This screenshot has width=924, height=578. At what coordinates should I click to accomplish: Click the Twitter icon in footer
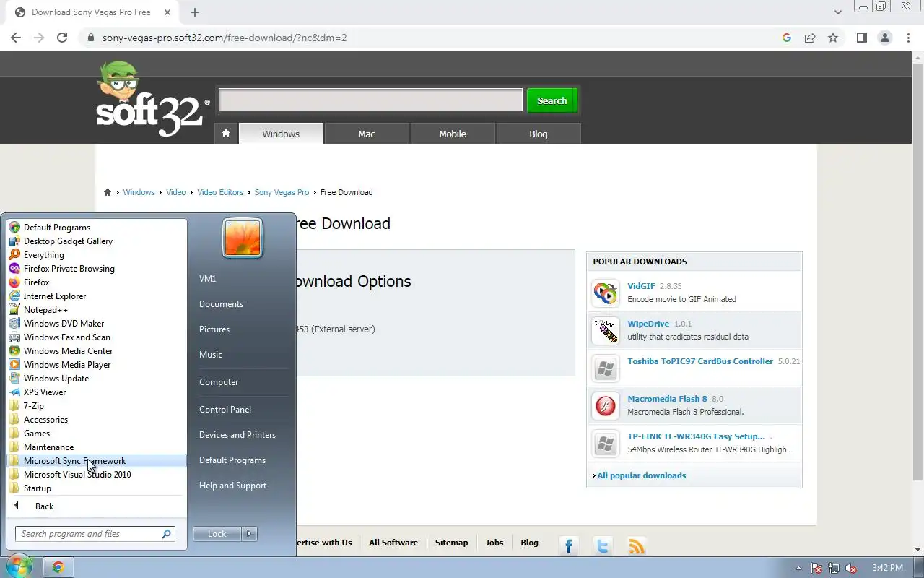[603, 545]
